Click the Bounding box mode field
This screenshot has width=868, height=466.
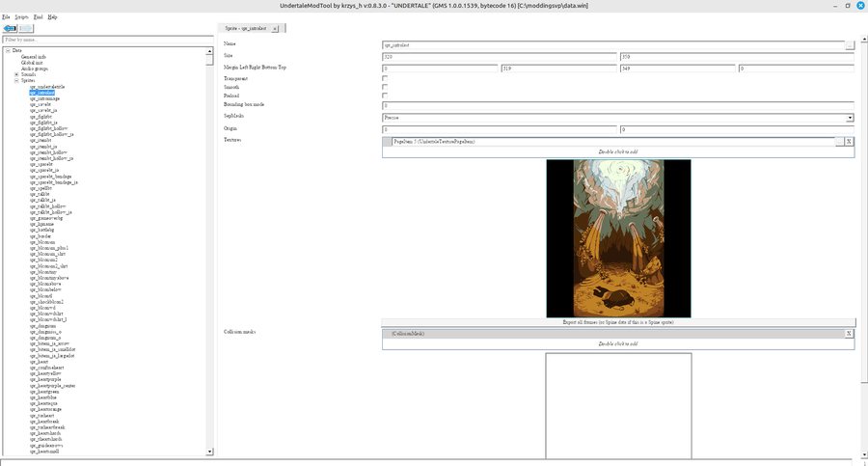618,106
